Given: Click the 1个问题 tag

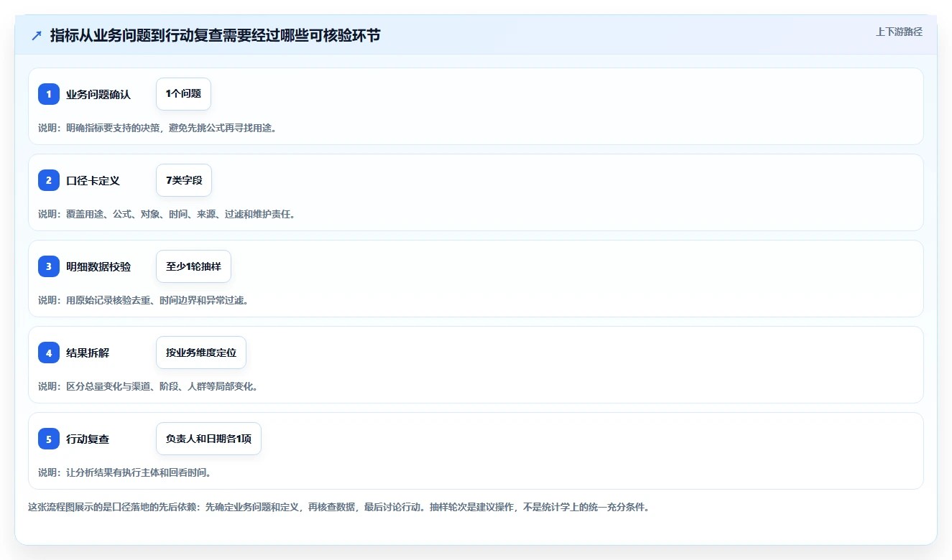Looking at the screenshot, I should pyautogui.click(x=183, y=94).
